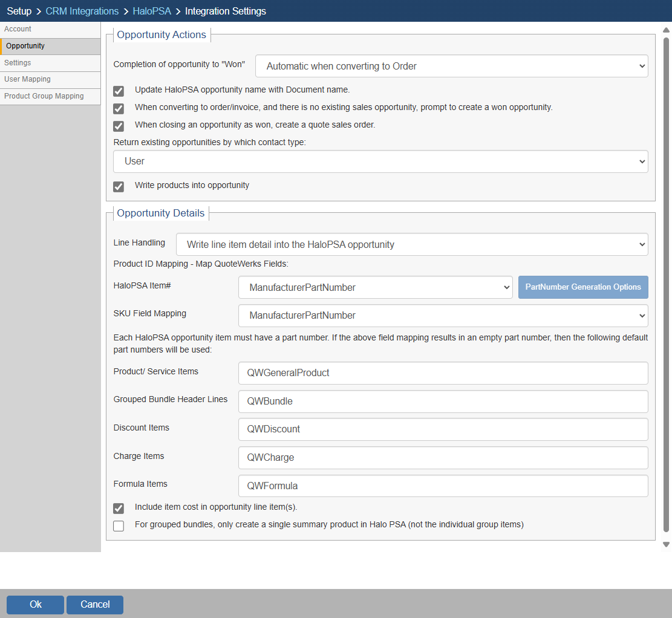Open the HaloPSA Item# field dropdown

point(375,288)
